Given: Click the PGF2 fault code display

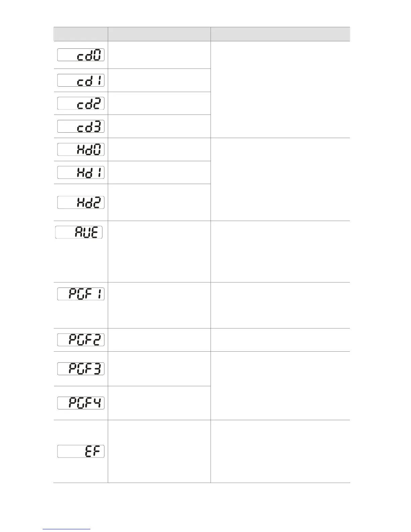Looking at the screenshot, I should (x=81, y=340).
